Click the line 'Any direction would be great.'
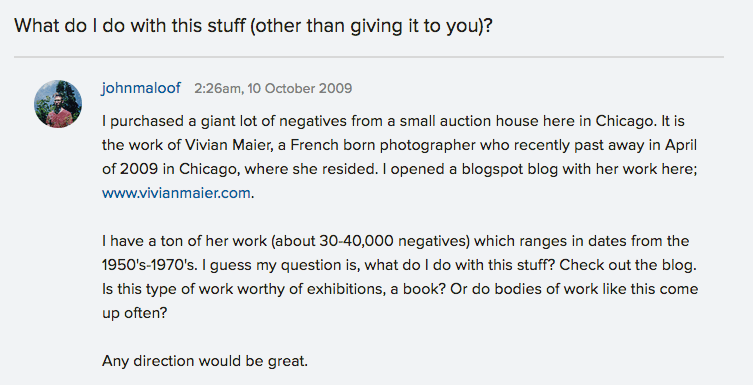Image resolution: width=753 pixels, height=385 pixels. [x=205, y=361]
